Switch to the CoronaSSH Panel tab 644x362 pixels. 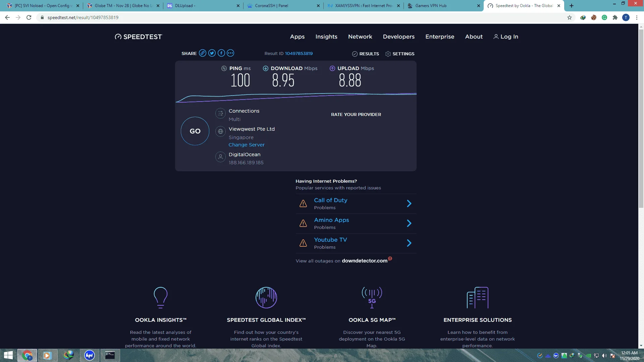(283, 6)
